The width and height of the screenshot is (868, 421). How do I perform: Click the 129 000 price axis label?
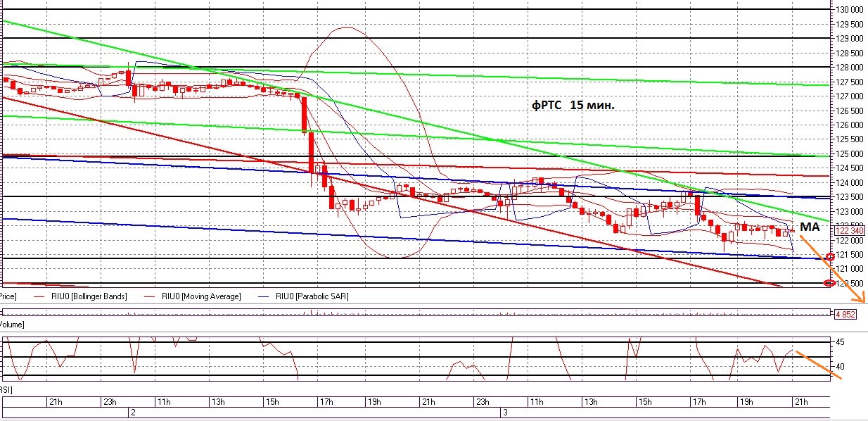pos(851,38)
